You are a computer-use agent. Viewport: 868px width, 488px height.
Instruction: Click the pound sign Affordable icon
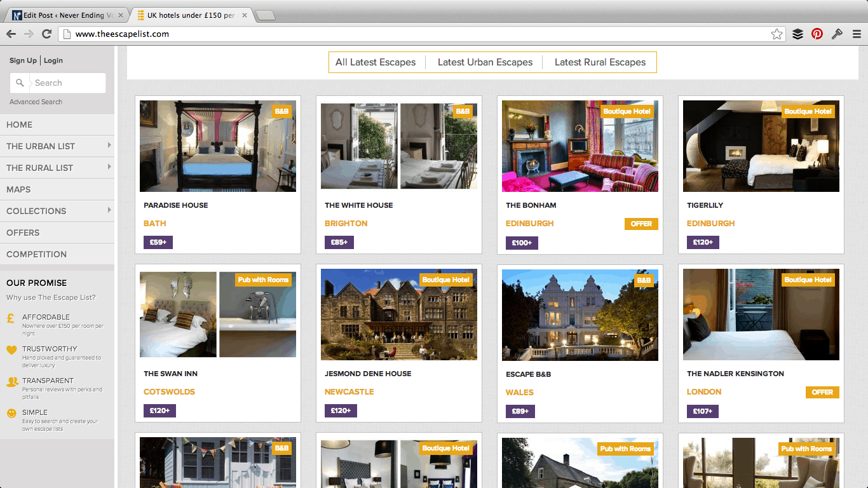point(11,319)
